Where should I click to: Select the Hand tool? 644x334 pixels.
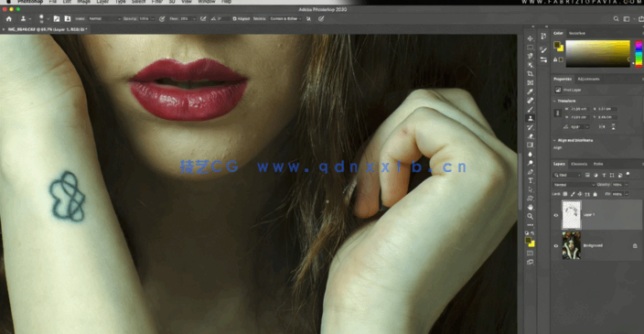531,207
